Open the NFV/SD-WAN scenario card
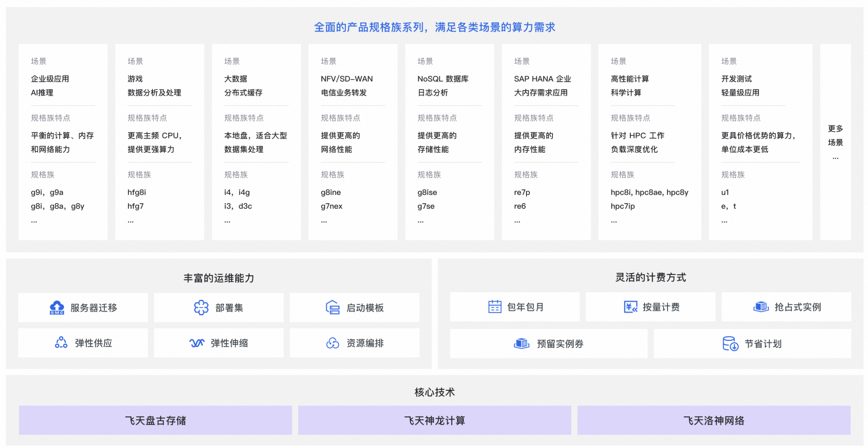The height and width of the screenshot is (448, 868). (x=353, y=141)
